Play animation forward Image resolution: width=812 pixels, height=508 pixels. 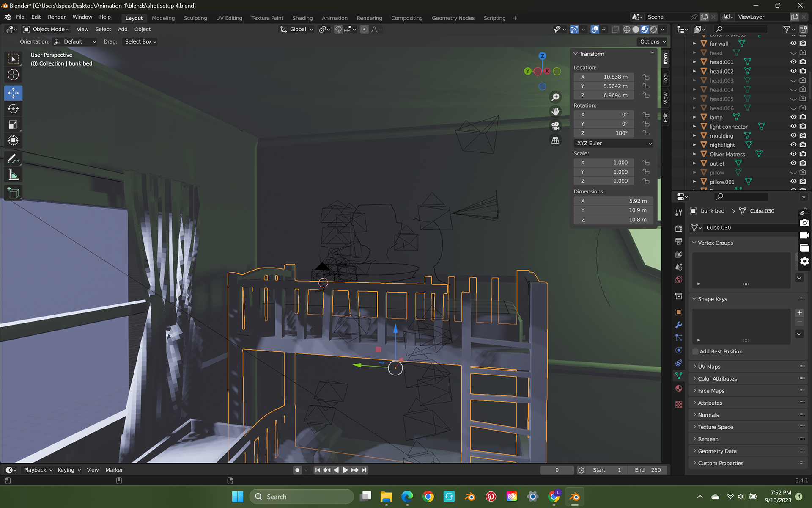pos(346,470)
